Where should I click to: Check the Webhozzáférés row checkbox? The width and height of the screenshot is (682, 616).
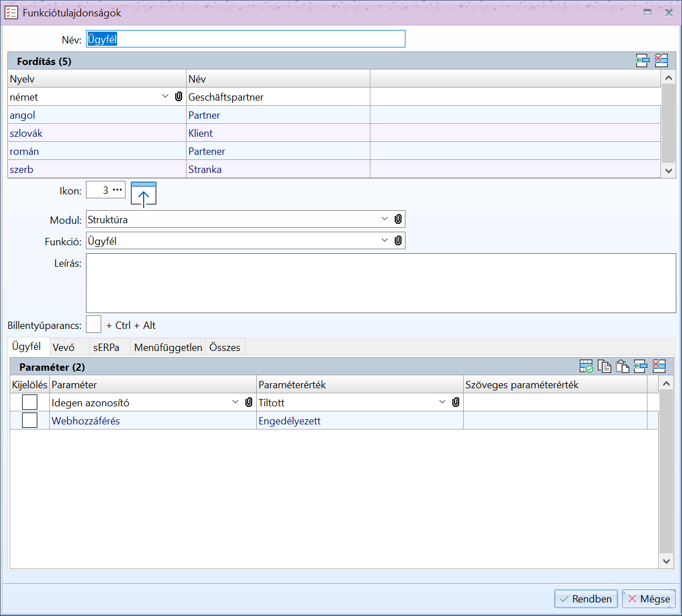click(x=29, y=420)
